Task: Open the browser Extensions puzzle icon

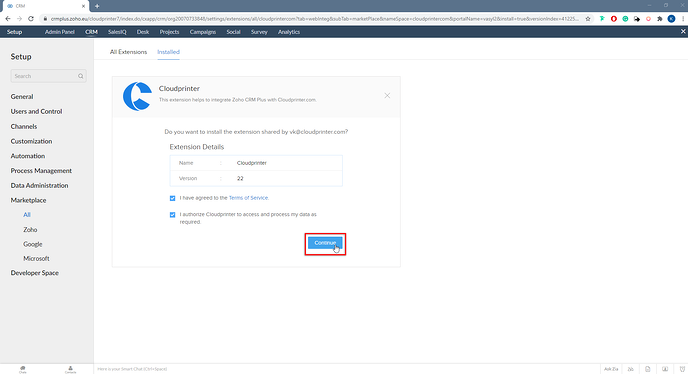Action: 659,19
